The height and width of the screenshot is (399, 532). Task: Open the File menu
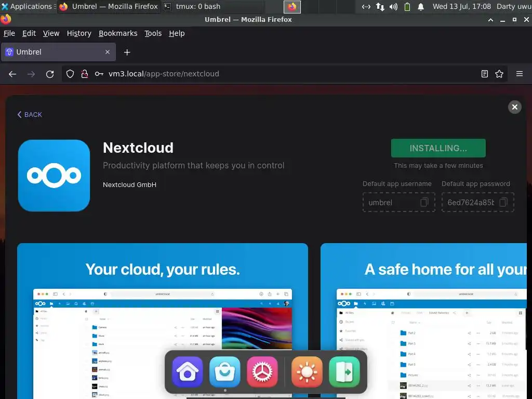tap(9, 33)
